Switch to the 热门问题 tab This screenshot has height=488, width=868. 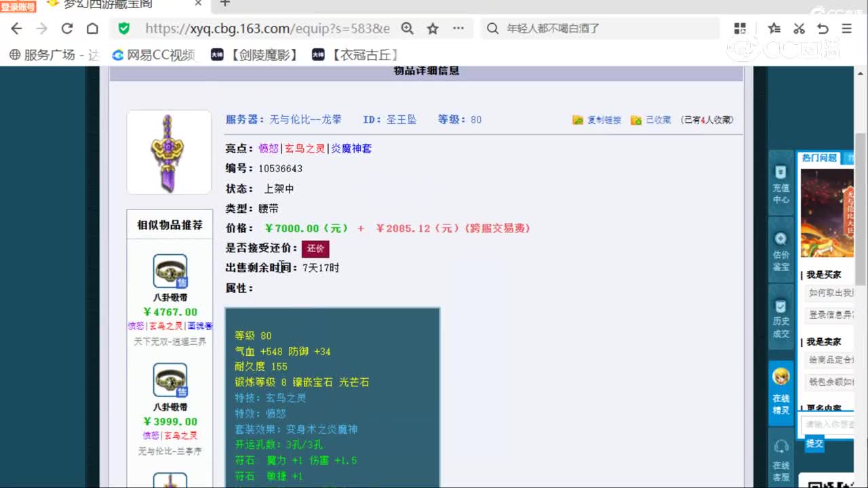tap(819, 158)
